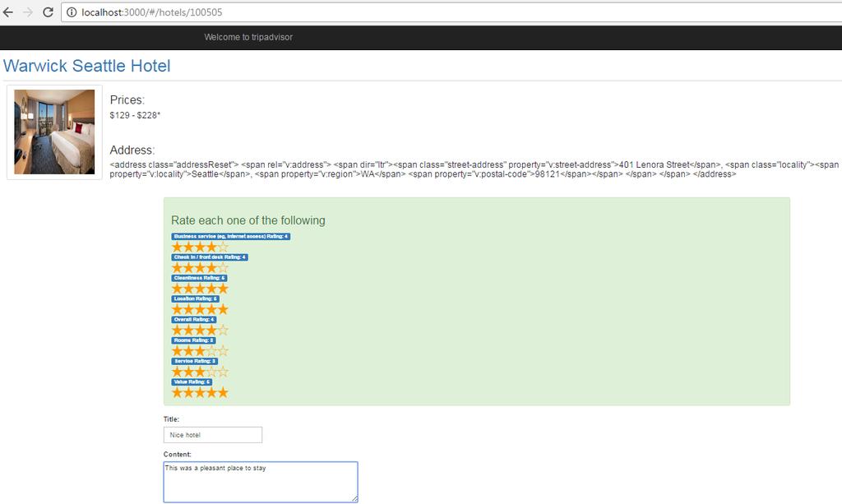Click the Content textarea resize handle
This screenshot has height=504, width=842.
click(x=354, y=499)
